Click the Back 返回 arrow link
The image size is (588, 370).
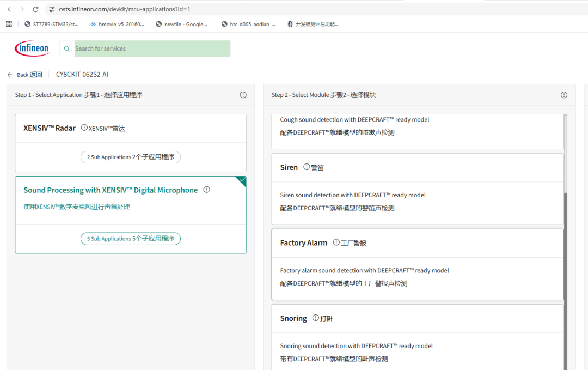24,75
